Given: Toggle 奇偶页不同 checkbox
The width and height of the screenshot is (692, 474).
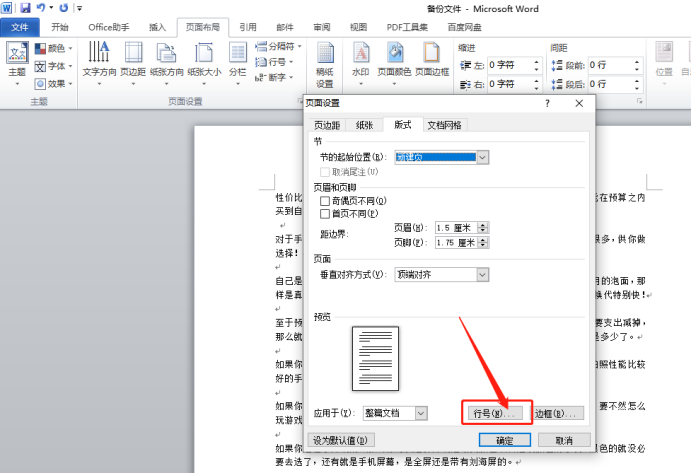Looking at the screenshot, I should click(x=325, y=201).
